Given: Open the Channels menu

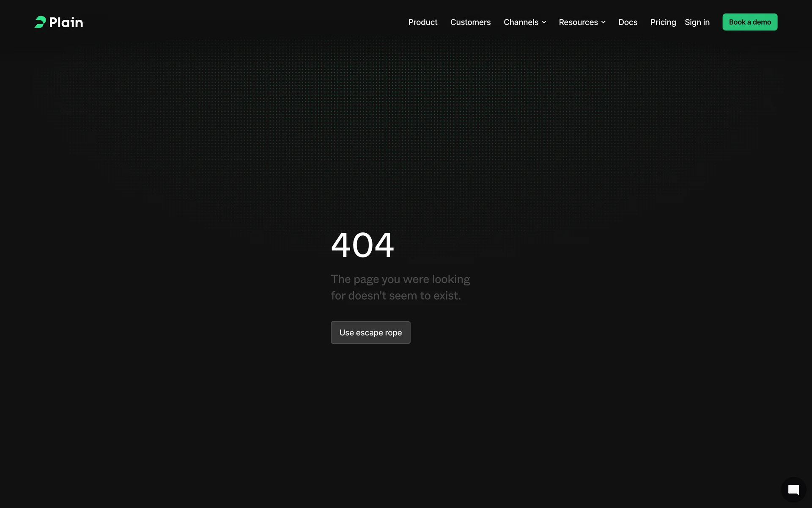Looking at the screenshot, I should coord(521,22).
